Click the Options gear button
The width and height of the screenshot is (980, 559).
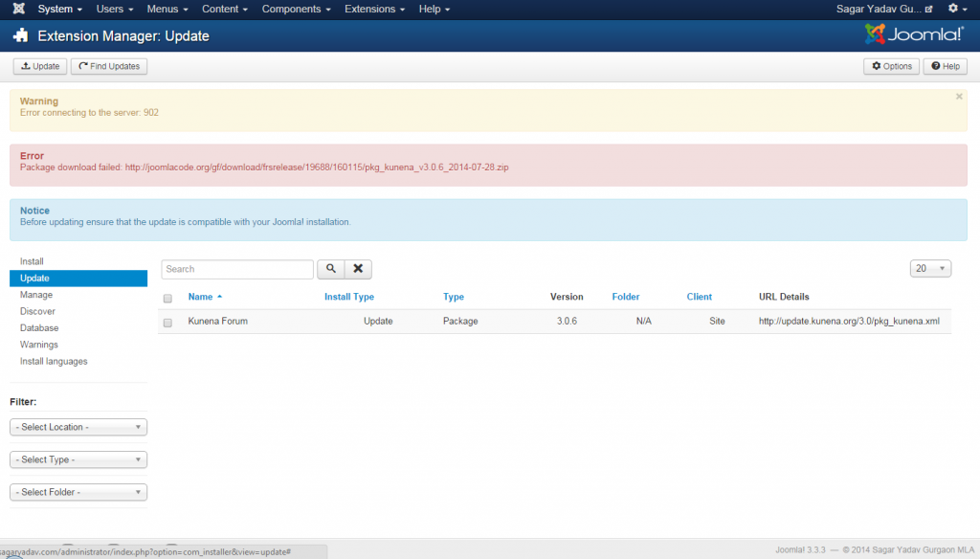click(x=891, y=66)
